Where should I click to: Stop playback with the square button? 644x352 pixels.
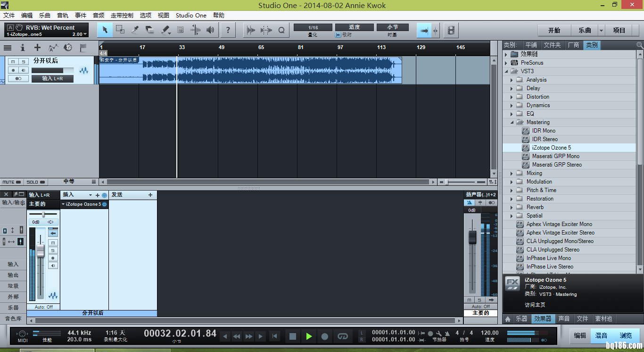pyautogui.click(x=293, y=336)
